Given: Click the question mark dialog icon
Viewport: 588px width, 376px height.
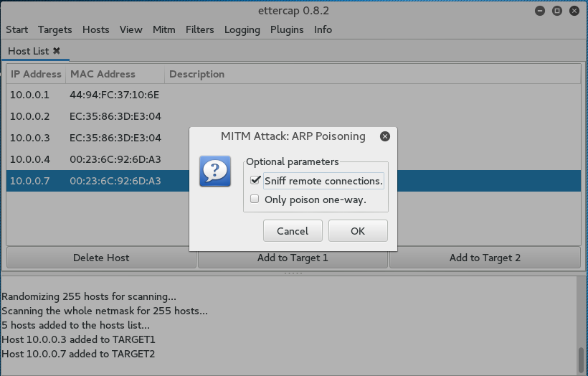Looking at the screenshot, I should tap(214, 171).
